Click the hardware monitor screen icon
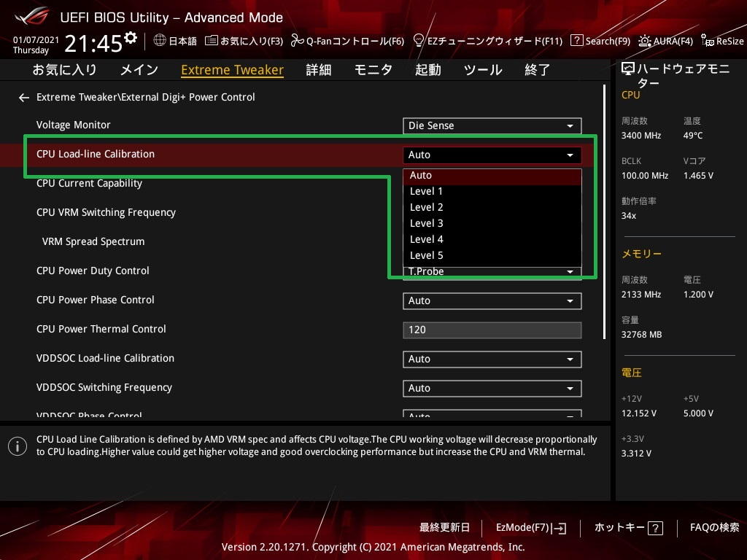Image resolution: width=747 pixels, height=560 pixels. click(x=628, y=69)
